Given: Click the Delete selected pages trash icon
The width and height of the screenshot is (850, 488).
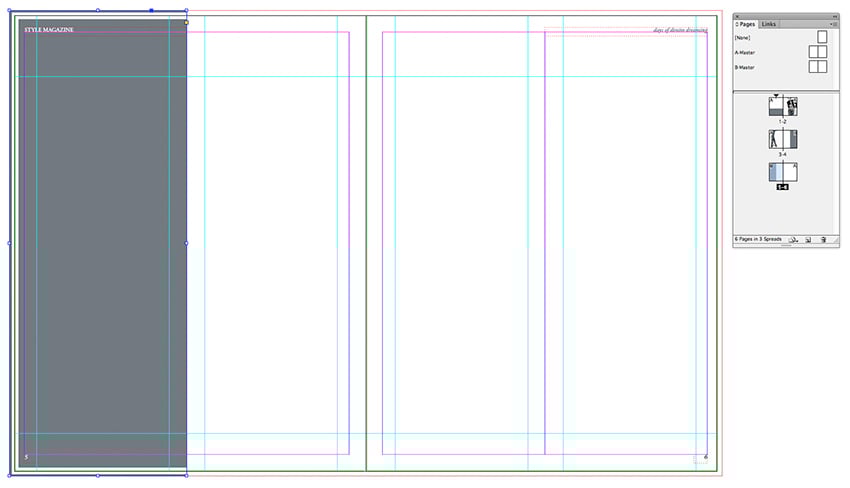Looking at the screenshot, I should pos(823,240).
